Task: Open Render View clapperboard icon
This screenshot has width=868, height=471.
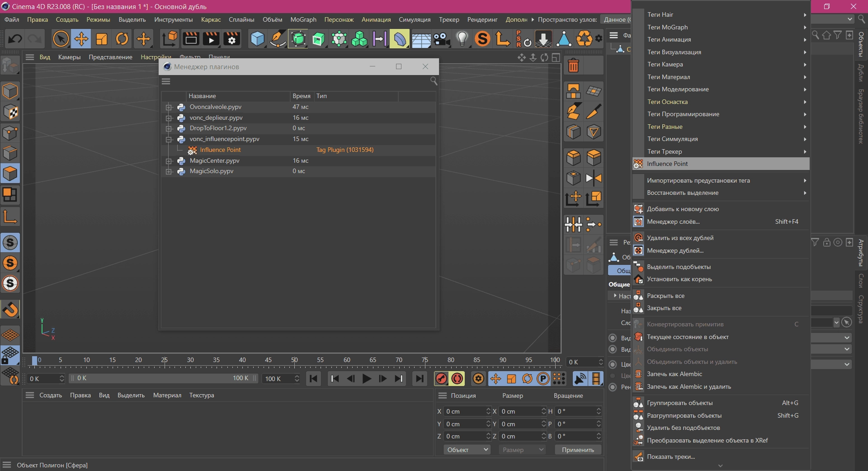Action: [x=191, y=39]
